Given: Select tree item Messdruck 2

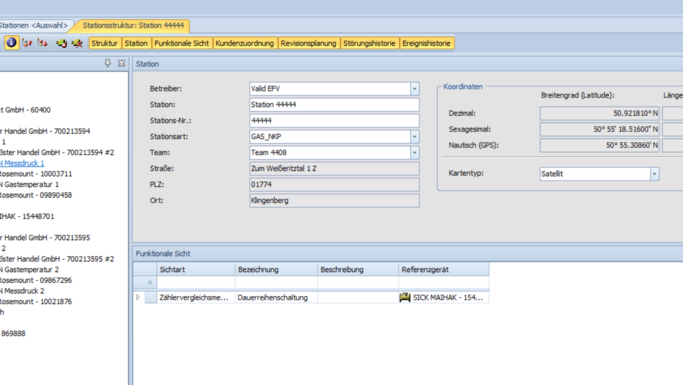Looking at the screenshot, I should pos(22,291).
